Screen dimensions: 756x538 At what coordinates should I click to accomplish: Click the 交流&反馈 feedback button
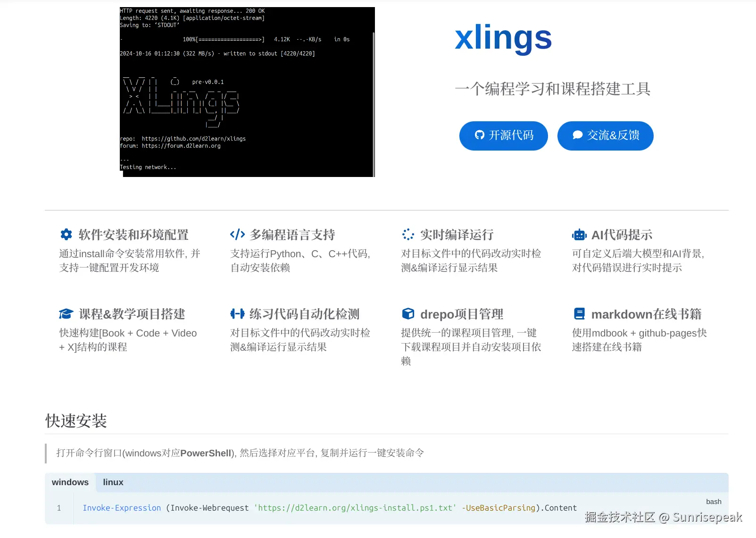pos(605,135)
